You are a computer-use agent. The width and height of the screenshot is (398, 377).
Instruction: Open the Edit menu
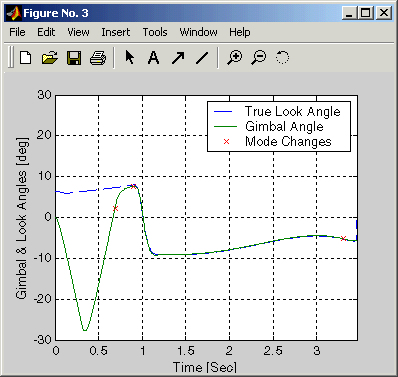(46, 32)
